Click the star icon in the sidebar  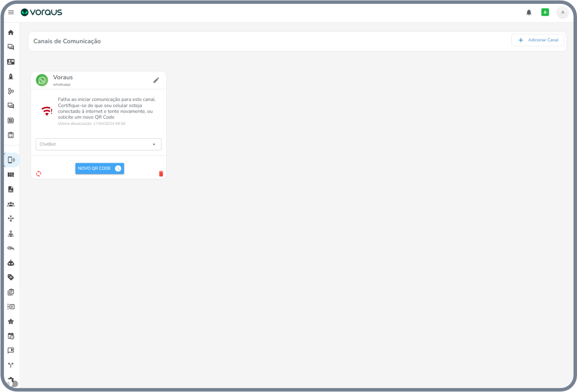coord(11,321)
